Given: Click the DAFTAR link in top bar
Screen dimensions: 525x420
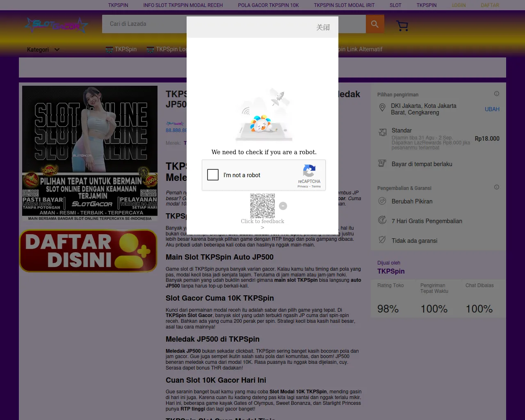Looking at the screenshot, I should [x=490, y=5].
